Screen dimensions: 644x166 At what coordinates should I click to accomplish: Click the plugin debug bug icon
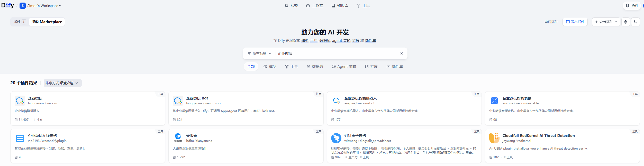point(626,22)
